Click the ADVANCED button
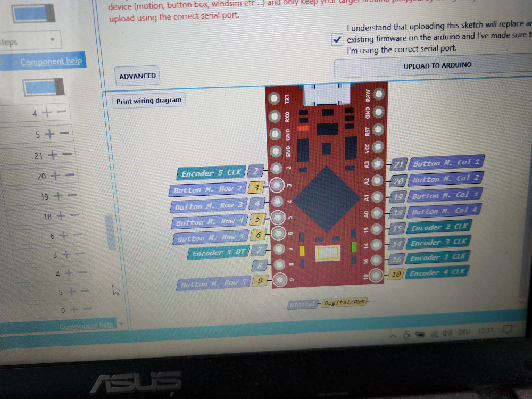532x399 pixels. (137, 76)
